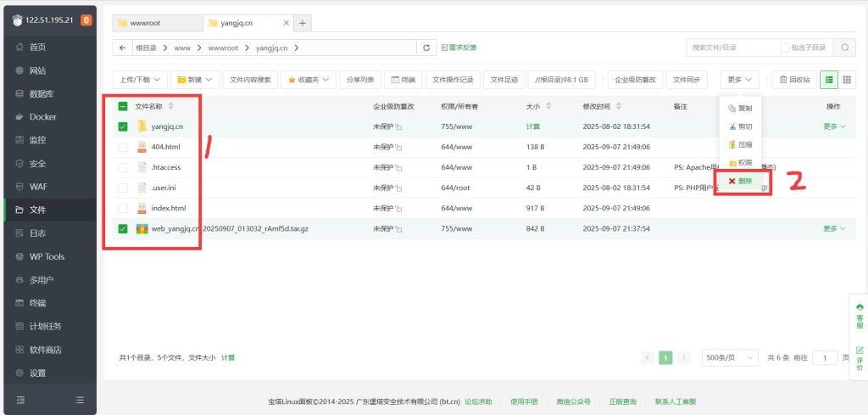The image size is (868, 415).
Task: Switch to the wwwroot tab
Action: point(158,23)
